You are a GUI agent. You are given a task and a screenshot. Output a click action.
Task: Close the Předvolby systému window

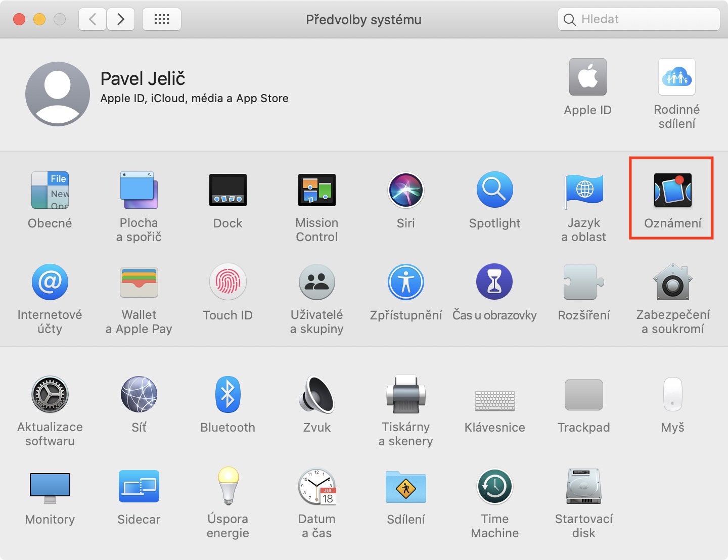coord(19,19)
